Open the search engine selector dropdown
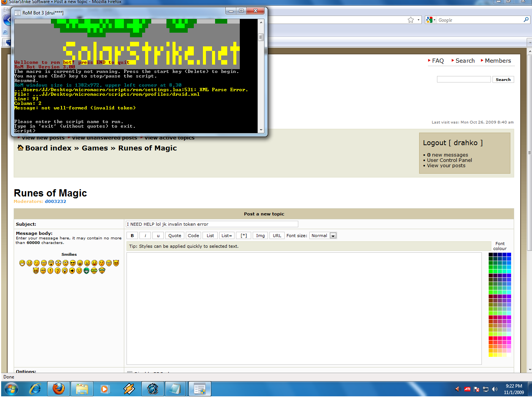 [431, 20]
